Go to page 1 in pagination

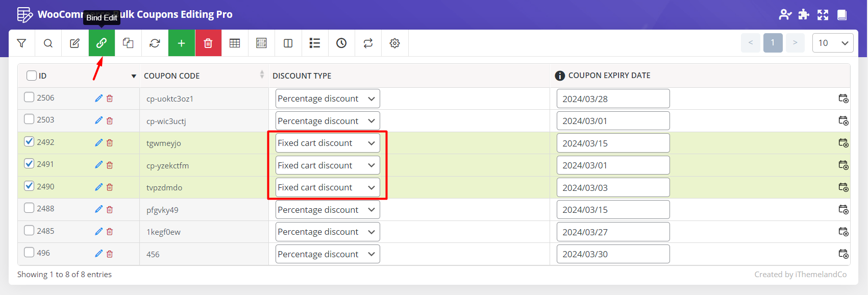coord(773,43)
